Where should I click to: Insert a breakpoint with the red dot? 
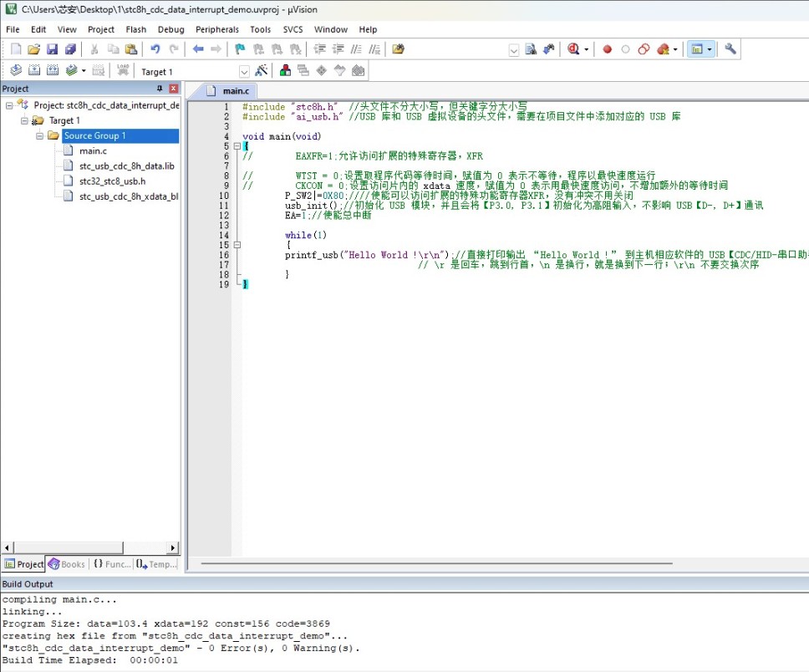pos(608,49)
